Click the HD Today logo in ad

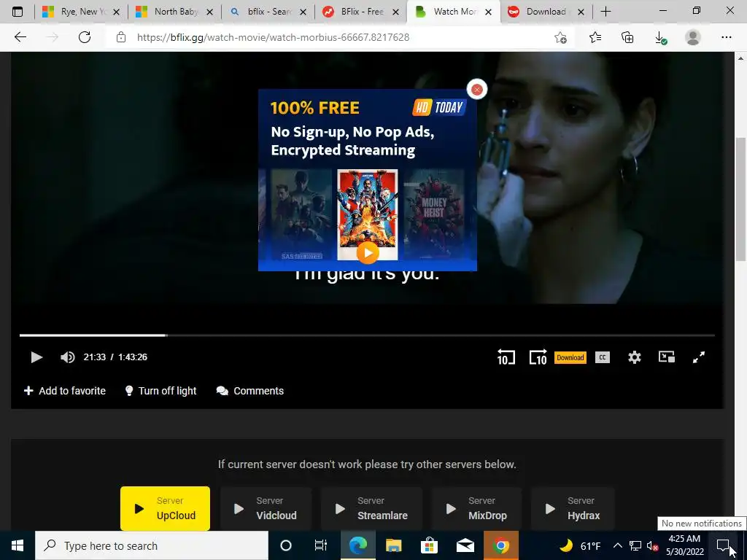(438, 108)
